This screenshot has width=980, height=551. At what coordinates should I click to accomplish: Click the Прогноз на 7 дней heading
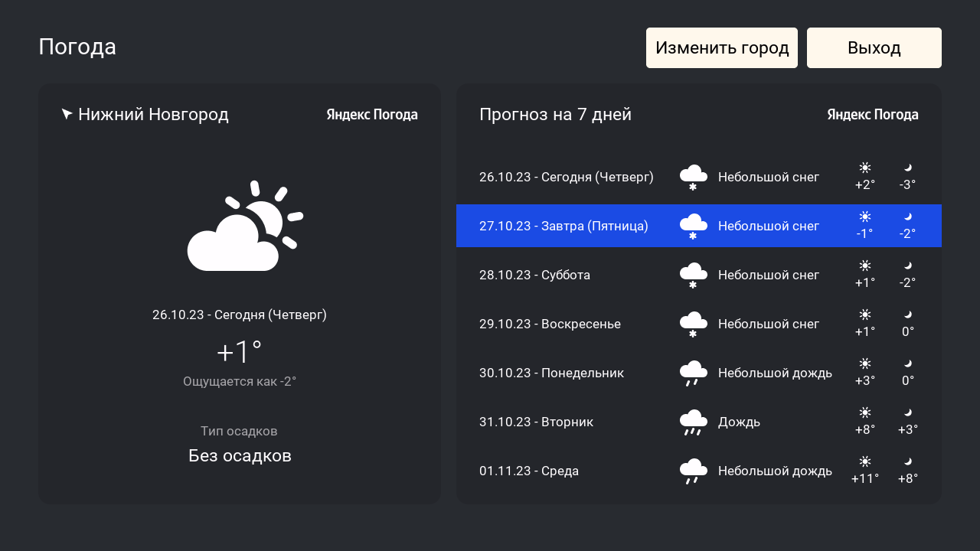555,115
